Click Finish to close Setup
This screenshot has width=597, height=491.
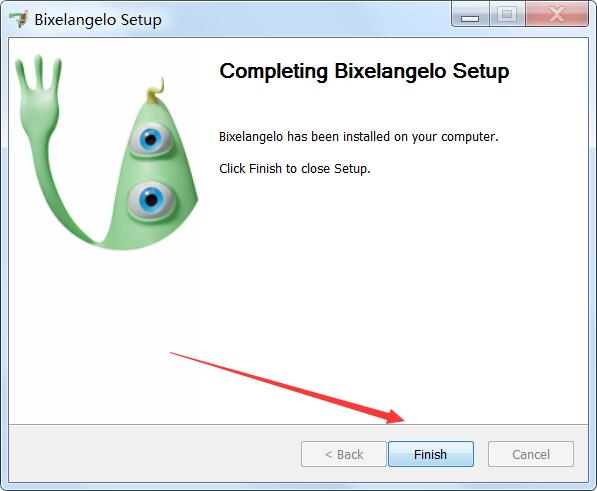click(x=431, y=454)
